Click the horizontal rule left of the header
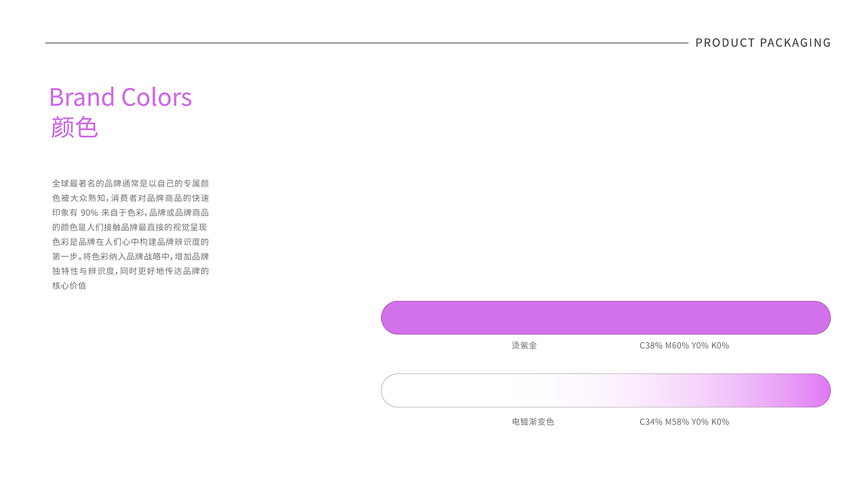This screenshot has width=868, height=488. [x=366, y=43]
